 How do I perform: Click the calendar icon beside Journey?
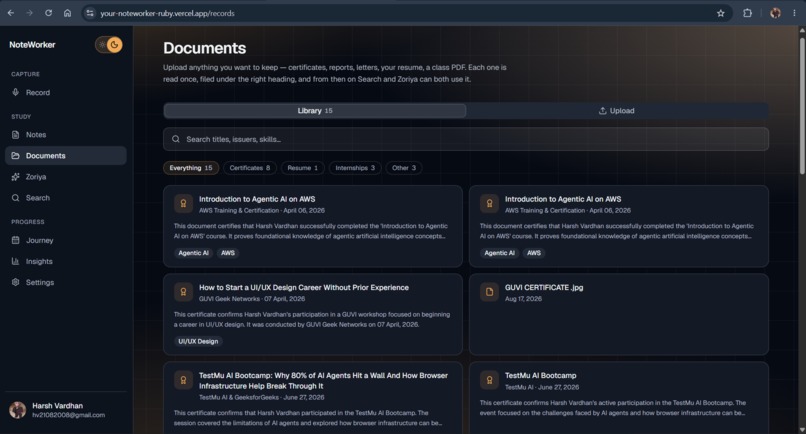pos(15,240)
